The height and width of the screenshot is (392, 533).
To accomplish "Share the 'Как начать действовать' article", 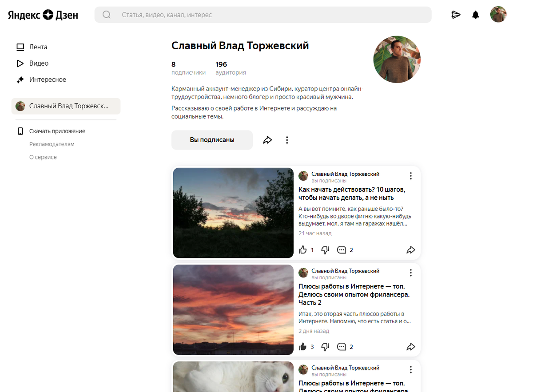I will point(411,250).
